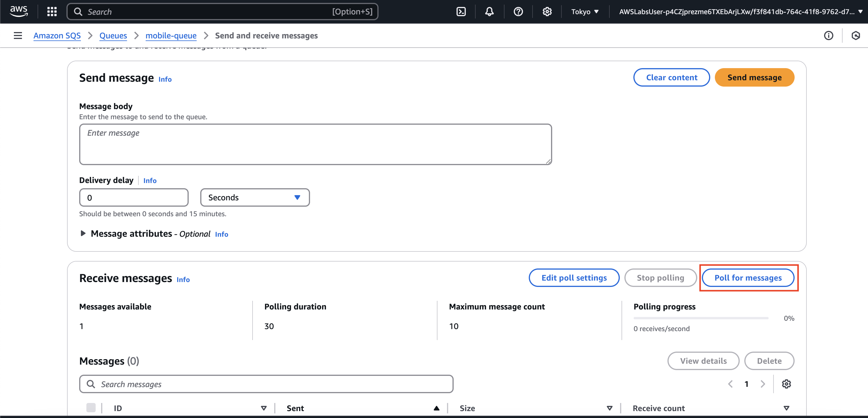This screenshot has width=868, height=418.
Task: Click the Search messages field
Action: click(266, 384)
